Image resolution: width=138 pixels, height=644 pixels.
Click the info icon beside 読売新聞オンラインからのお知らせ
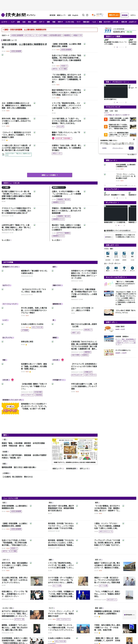point(105,231)
